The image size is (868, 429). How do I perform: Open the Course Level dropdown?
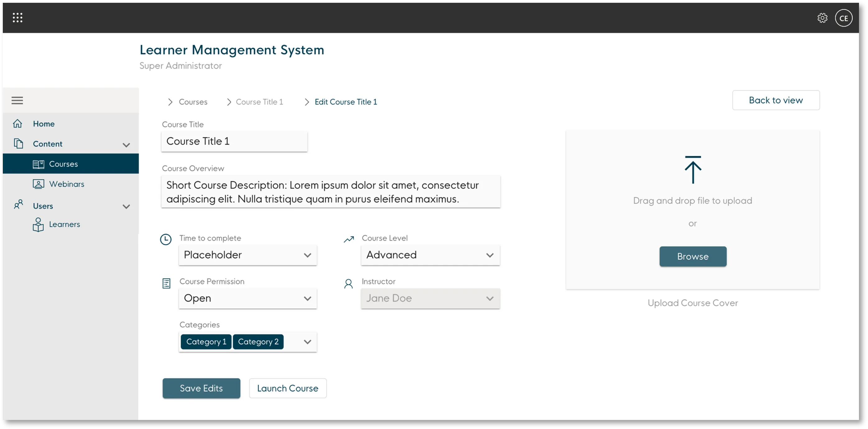click(x=430, y=255)
